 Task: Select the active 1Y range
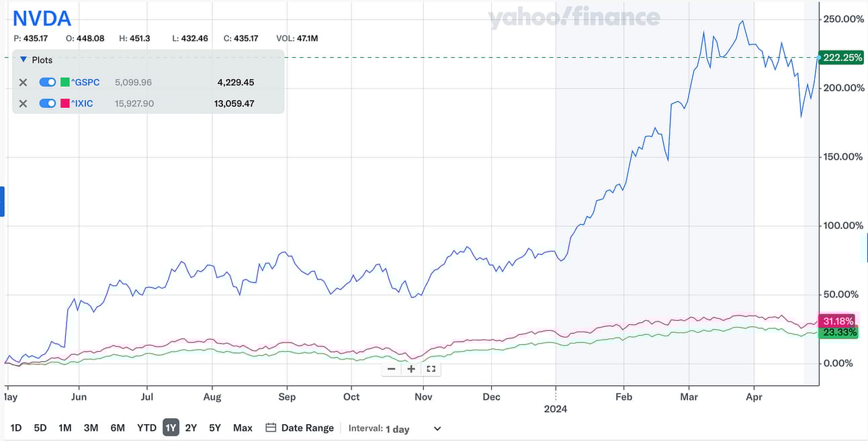click(x=171, y=428)
